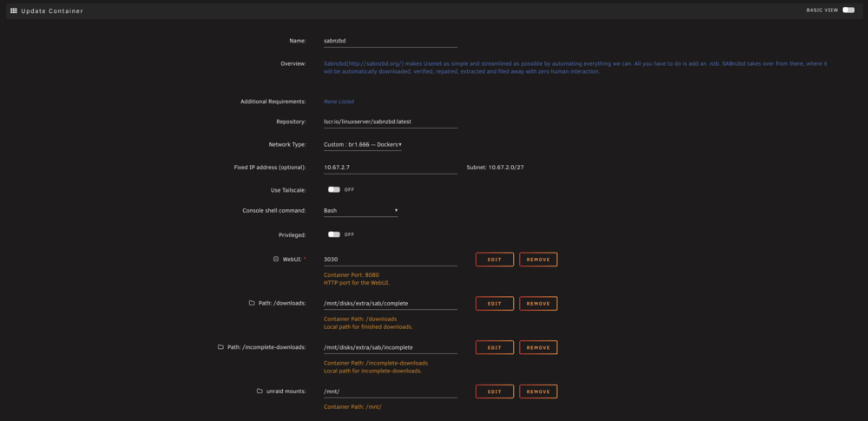Open the Console shell command dropdown
Image resolution: width=868 pixels, height=421 pixels.
(x=360, y=210)
